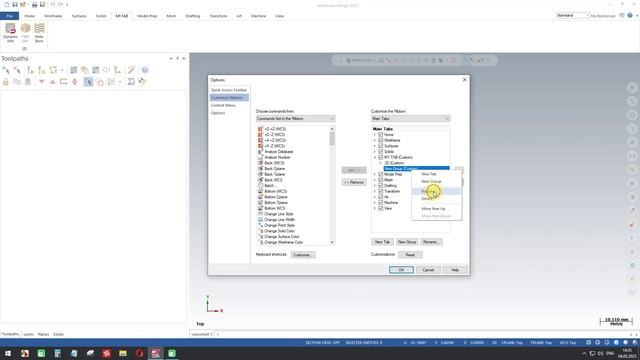Expand the Home node in Main Tabs
640x360 pixels.
click(x=375, y=134)
